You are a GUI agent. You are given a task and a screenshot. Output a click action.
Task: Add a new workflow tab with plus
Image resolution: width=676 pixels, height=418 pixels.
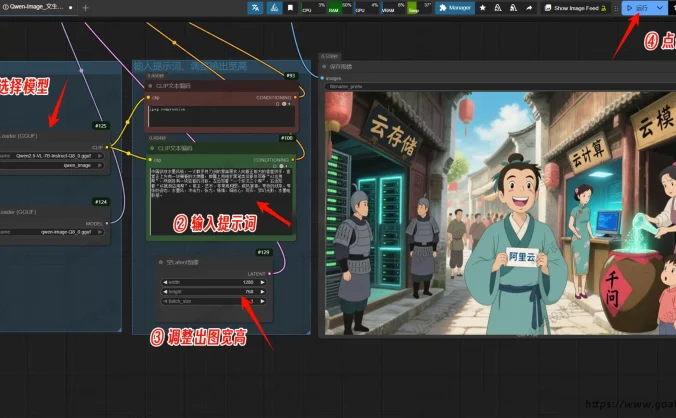pyautogui.click(x=85, y=8)
